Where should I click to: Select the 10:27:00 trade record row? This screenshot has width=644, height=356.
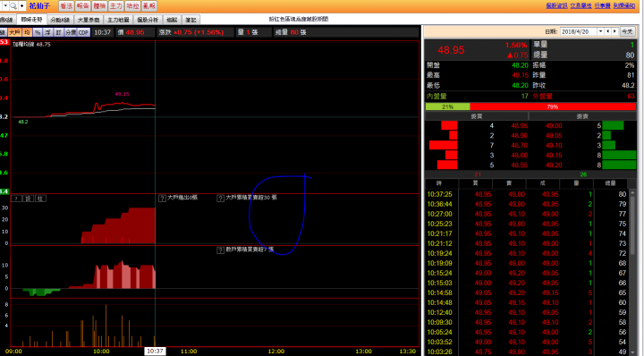tap(527, 214)
